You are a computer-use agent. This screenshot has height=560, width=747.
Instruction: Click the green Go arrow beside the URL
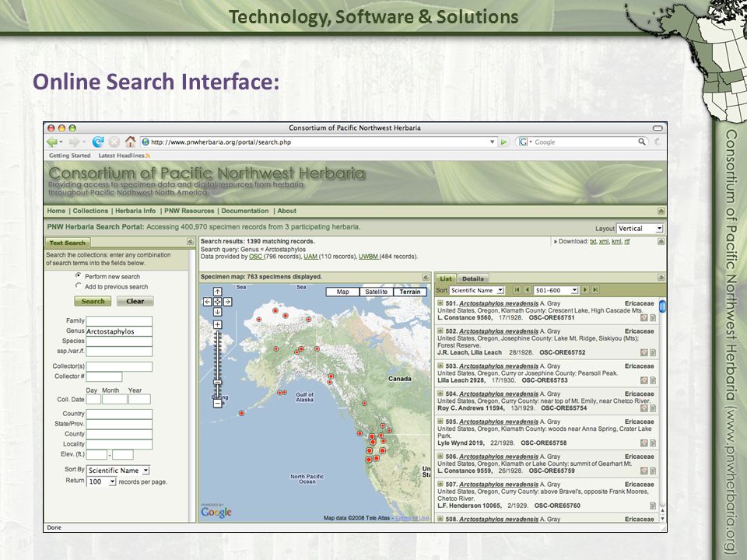point(503,142)
